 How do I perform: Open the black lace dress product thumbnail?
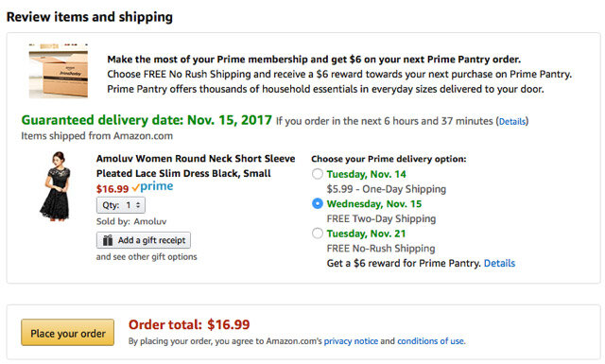tap(56, 185)
